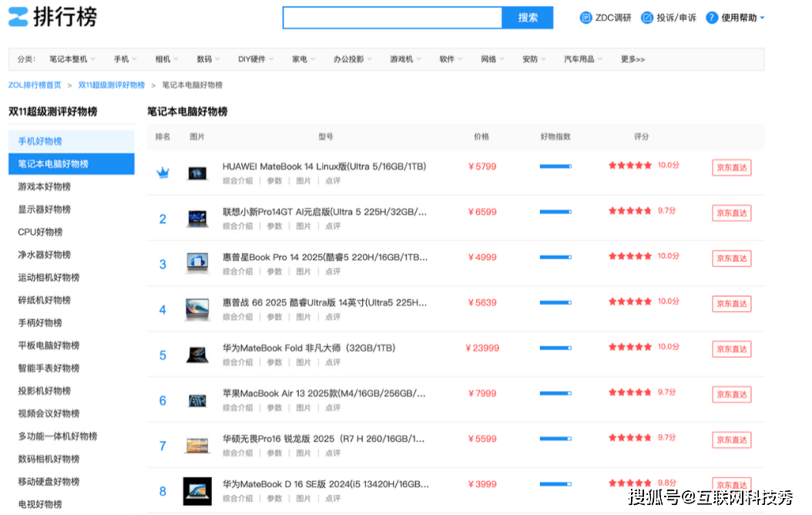Select 手机好物榜 in the sidebar
Screen dimensions: 812x515
pos(40,141)
